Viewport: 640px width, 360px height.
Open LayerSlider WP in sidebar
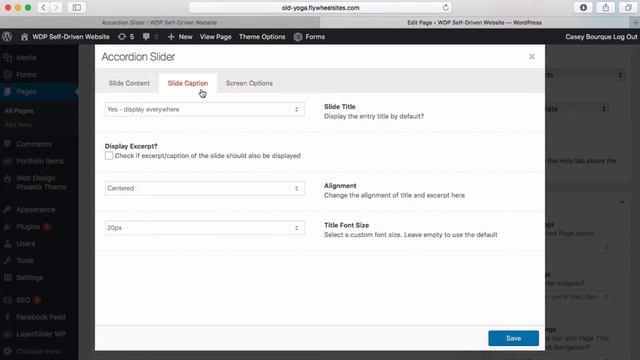(41, 334)
